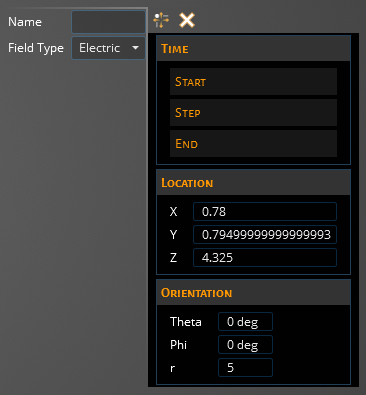Click the Theta label in Orientation

pos(186,322)
